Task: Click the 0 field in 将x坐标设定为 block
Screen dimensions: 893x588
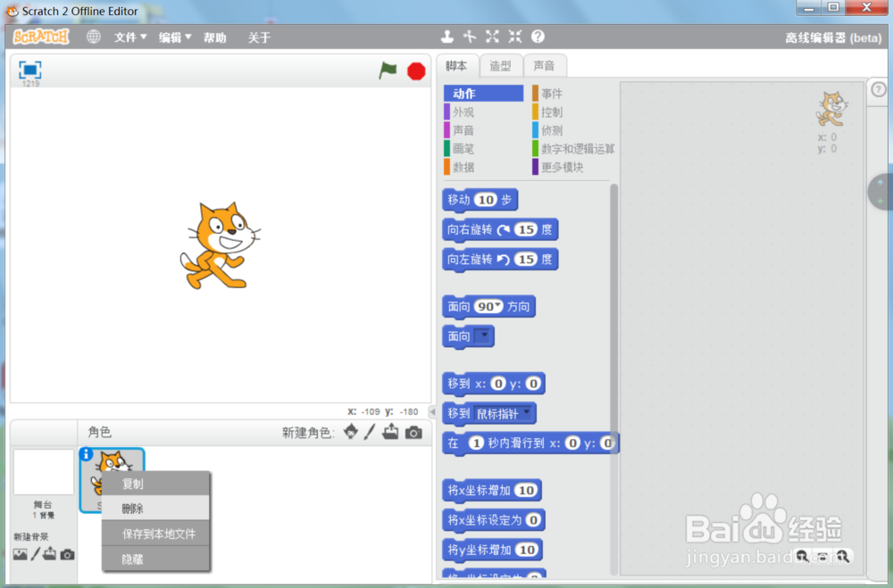Action: [x=533, y=519]
